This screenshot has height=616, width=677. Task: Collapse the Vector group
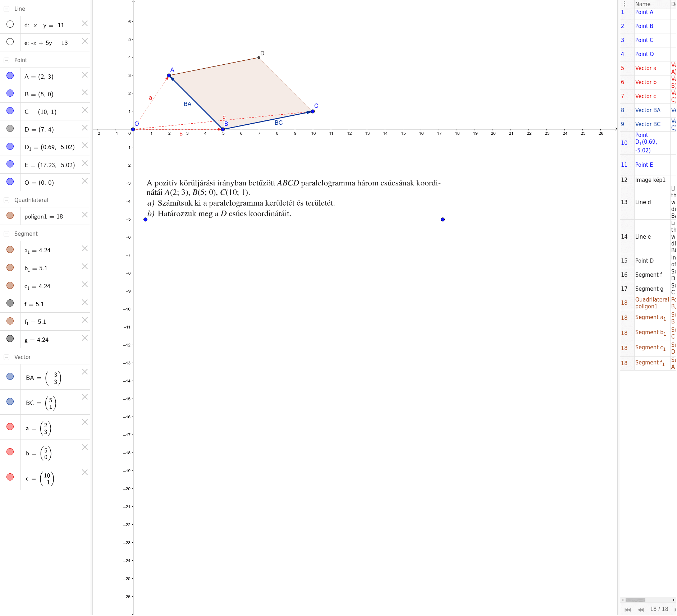(6, 357)
